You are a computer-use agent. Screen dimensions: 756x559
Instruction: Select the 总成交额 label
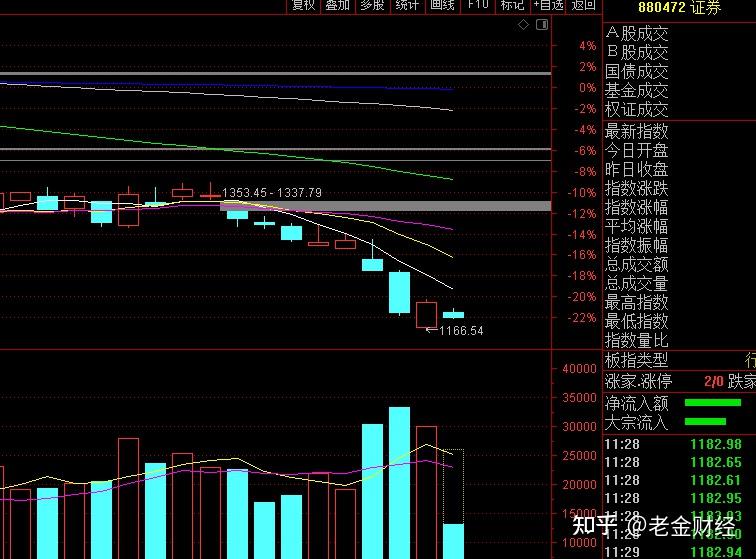[x=636, y=264]
